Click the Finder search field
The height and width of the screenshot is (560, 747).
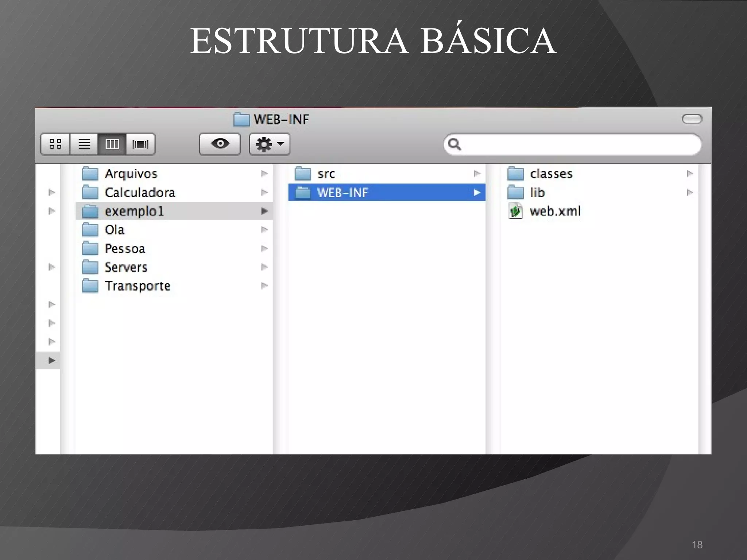coord(573,144)
